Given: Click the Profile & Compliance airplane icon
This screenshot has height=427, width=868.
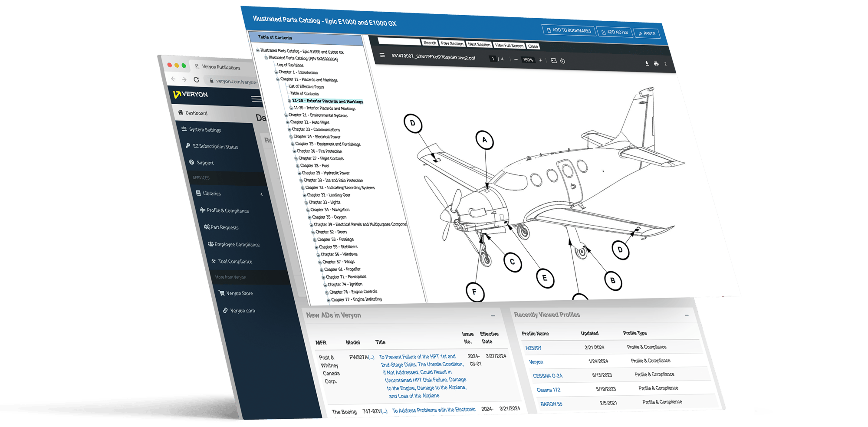Looking at the screenshot, I should tap(202, 210).
